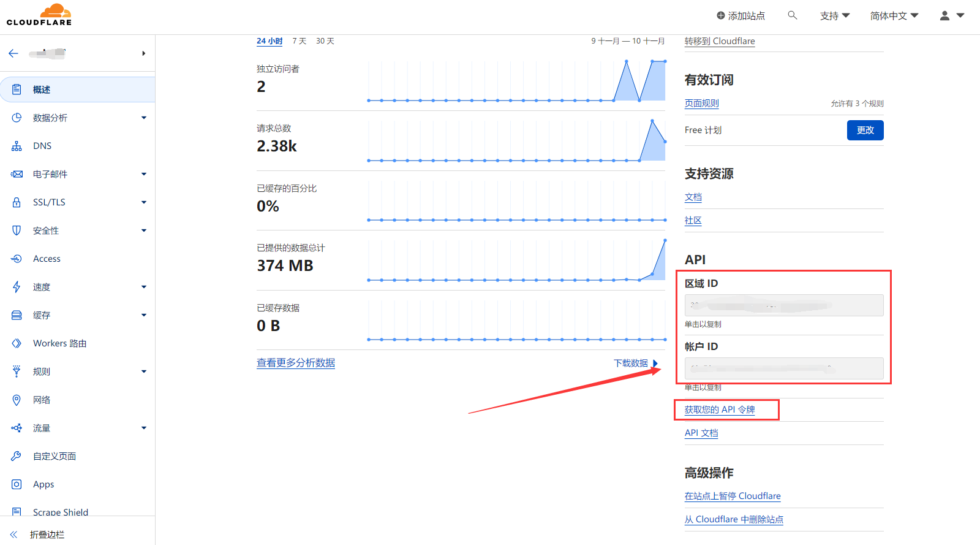Open 自定义页面 wrench icon
This screenshot has height=545, width=980.
[17, 456]
